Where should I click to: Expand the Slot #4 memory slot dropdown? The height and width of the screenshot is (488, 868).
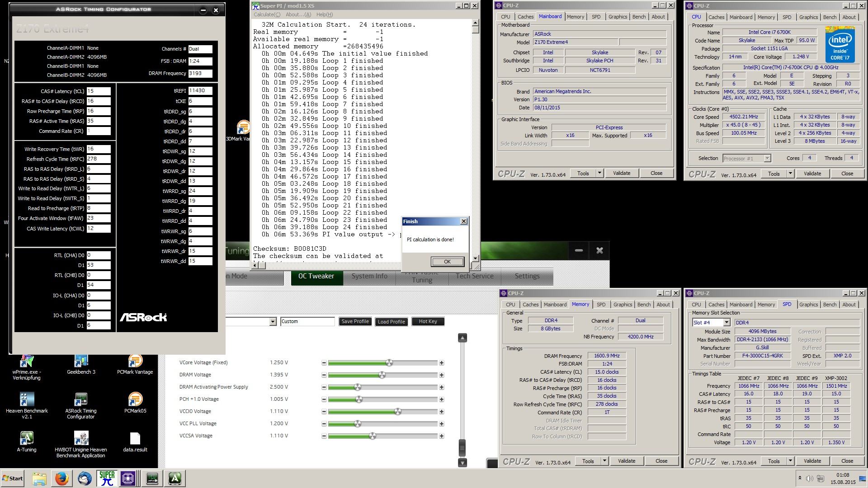click(x=726, y=323)
